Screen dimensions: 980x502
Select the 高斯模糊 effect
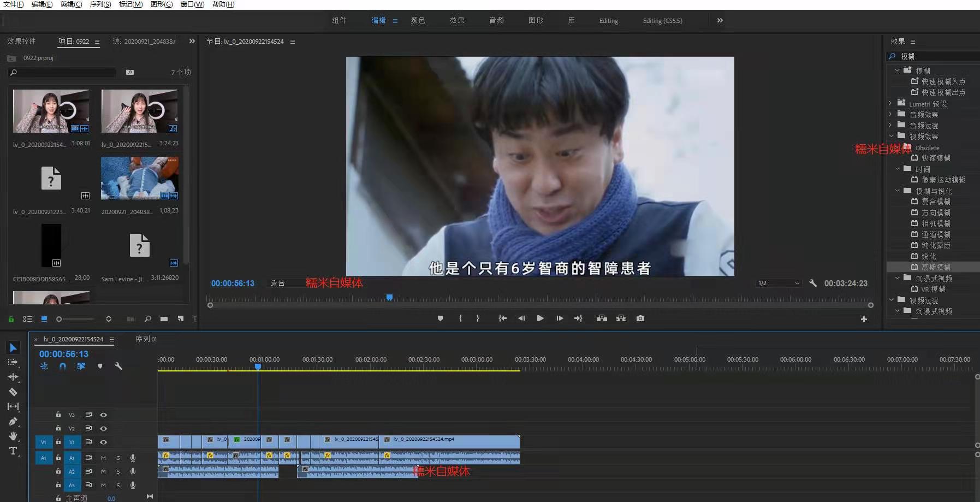pos(936,267)
